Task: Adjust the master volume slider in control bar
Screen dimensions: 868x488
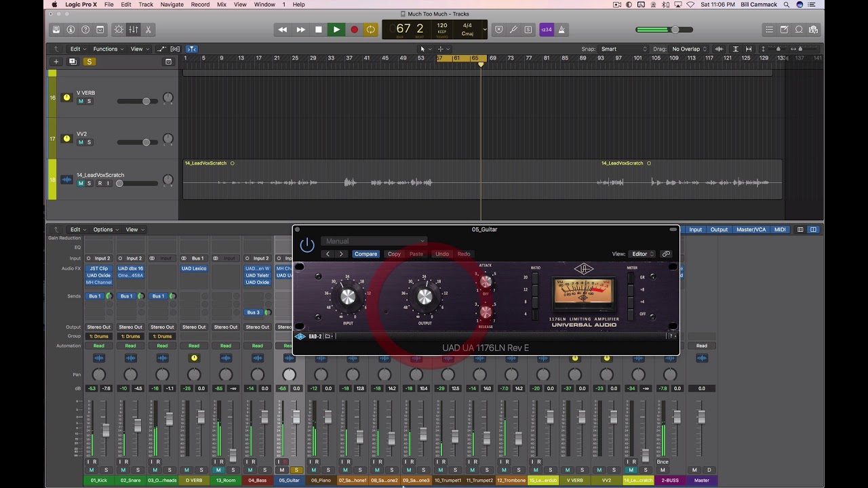Action: pos(665,30)
